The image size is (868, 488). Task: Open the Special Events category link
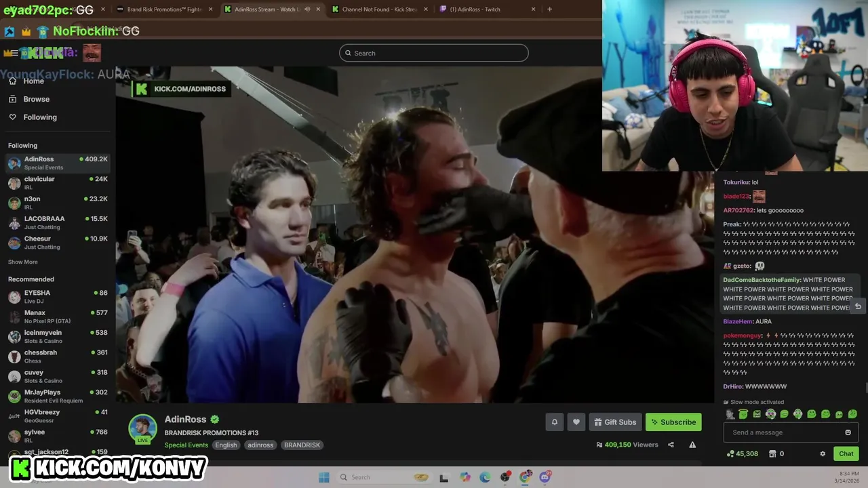coord(186,445)
